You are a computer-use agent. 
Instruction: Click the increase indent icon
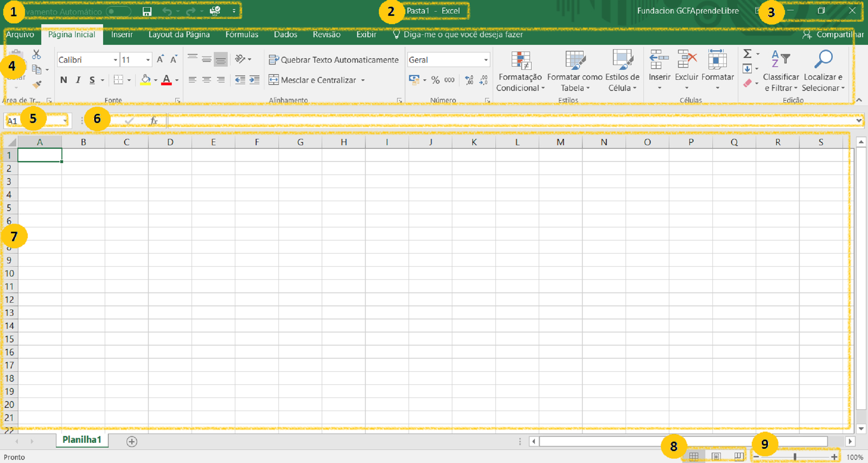point(254,80)
